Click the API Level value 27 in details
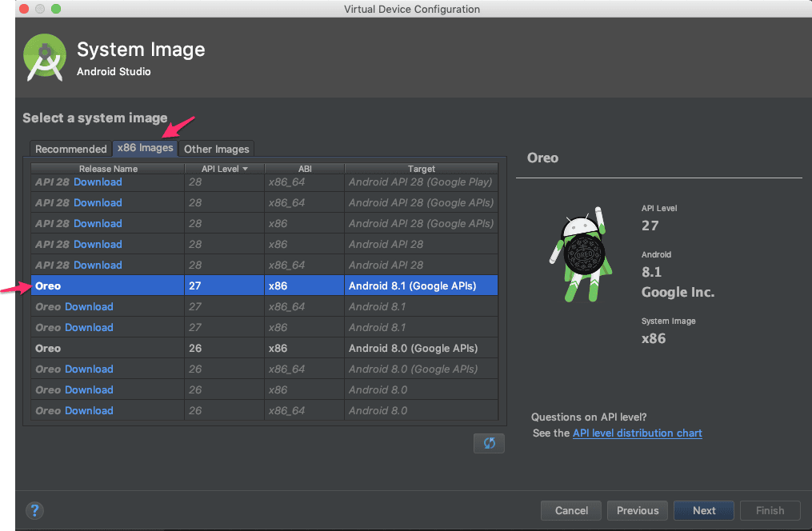The image size is (812, 531). click(650, 226)
